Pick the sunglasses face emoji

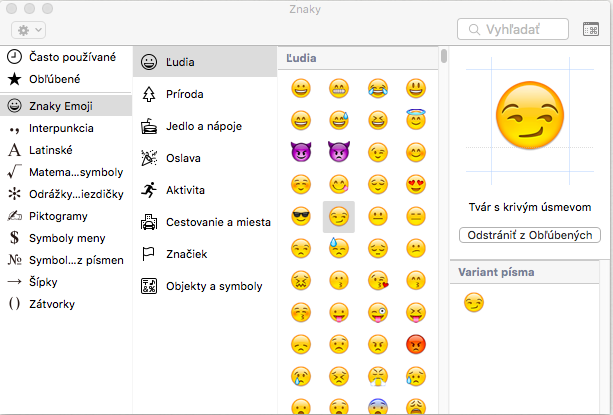click(x=301, y=216)
